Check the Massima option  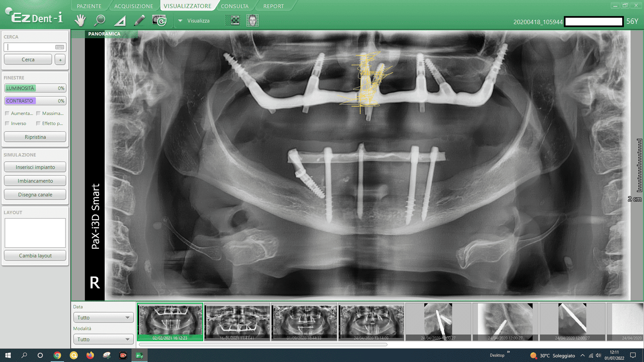point(38,113)
